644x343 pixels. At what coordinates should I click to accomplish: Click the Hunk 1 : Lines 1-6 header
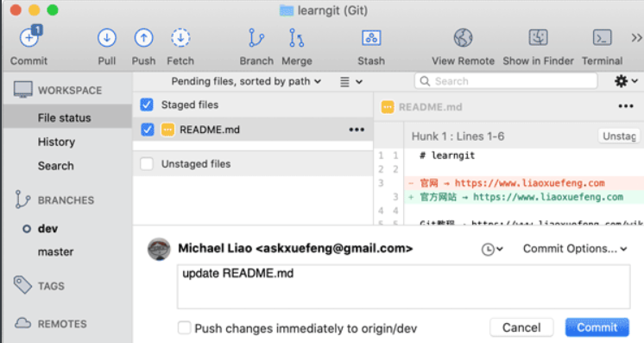[458, 137]
